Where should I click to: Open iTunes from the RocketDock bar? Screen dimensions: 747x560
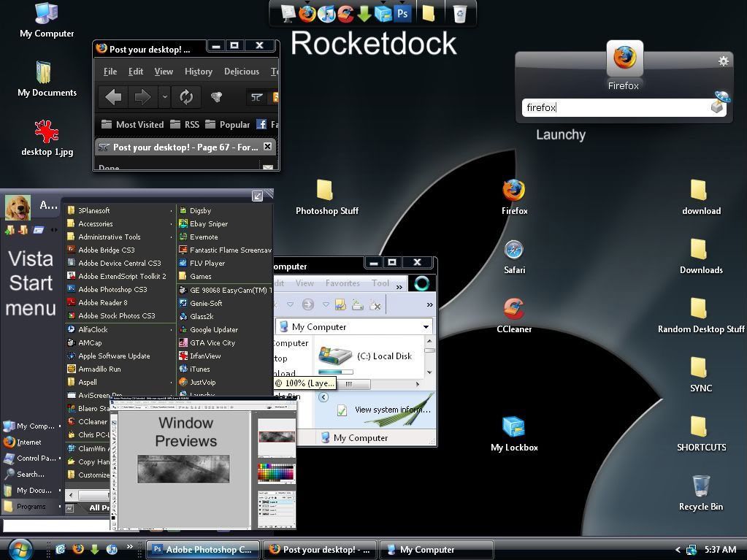pos(327,13)
